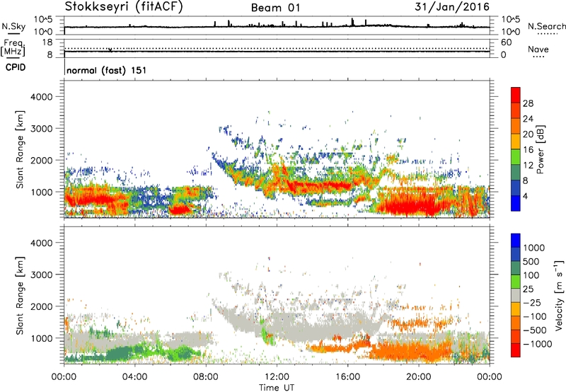Screen dimensions: 566x392
Task: Click the '-1000' tick on the Velocity colorbar
Action: [537, 344]
